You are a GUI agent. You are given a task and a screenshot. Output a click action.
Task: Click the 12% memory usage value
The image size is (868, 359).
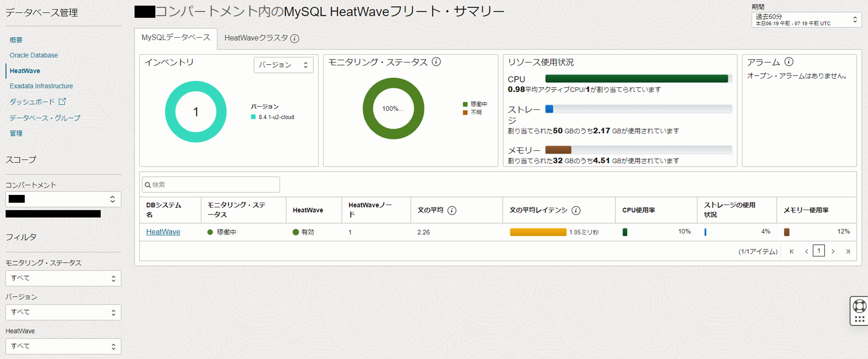tap(843, 231)
